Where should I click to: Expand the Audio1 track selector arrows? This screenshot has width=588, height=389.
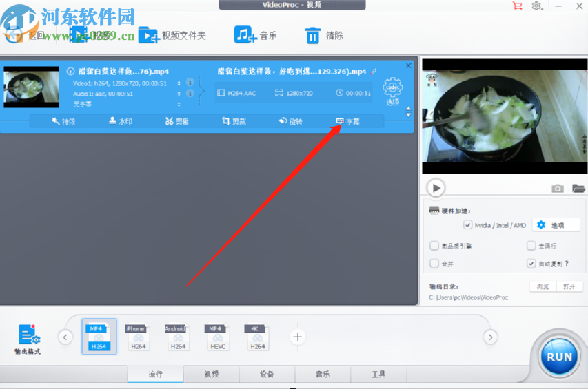[x=179, y=94]
